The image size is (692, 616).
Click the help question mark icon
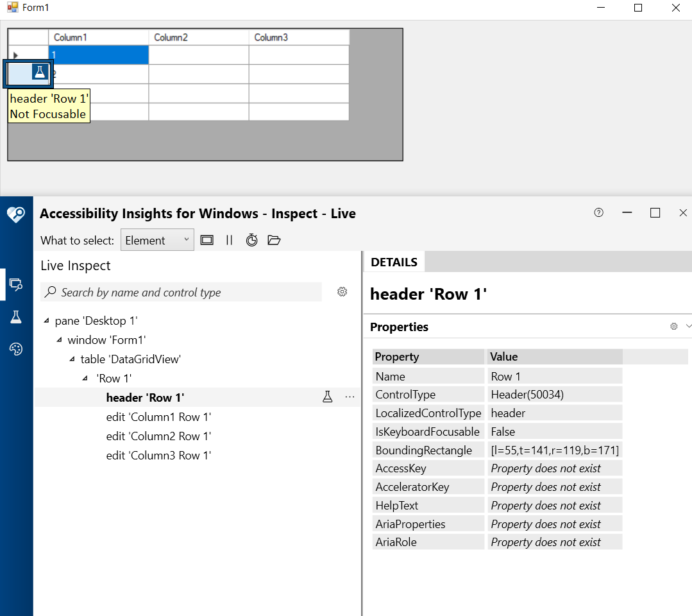(x=598, y=213)
